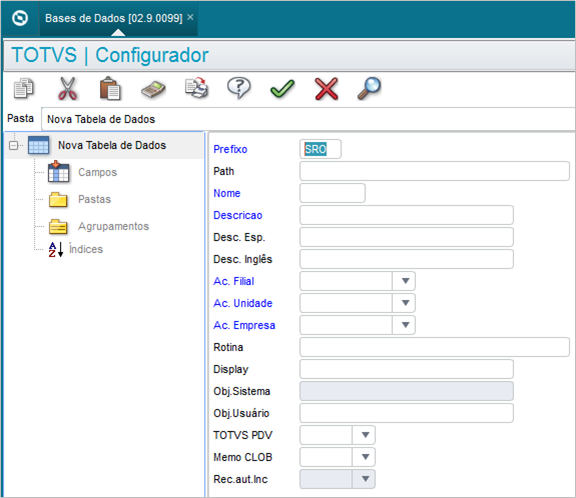Click the Índices A-Z sort icon
Image resolution: width=576 pixels, height=498 pixels.
(x=56, y=249)
